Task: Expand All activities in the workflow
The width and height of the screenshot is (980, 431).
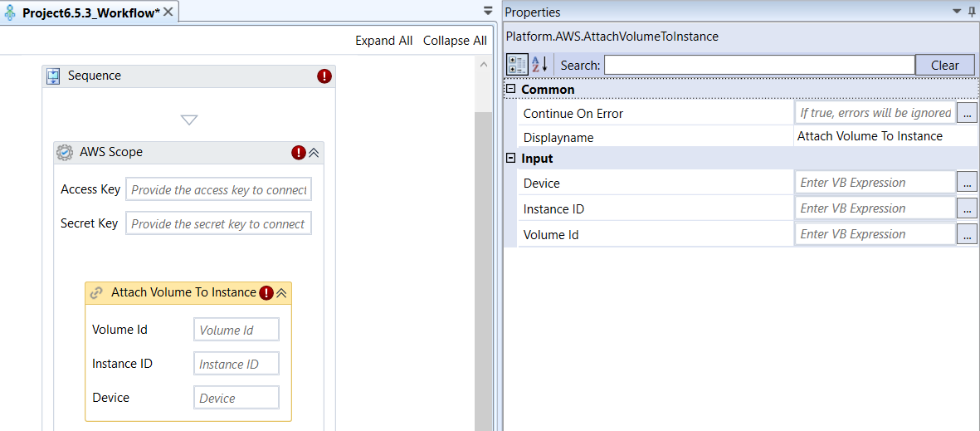Action: (x=383, y=41)
